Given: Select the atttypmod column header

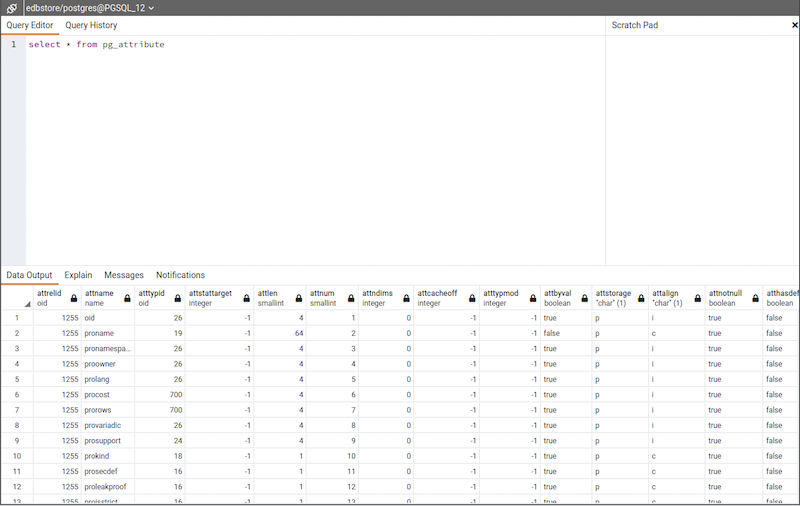Looking at the screenshot, I should click(510, 298).
